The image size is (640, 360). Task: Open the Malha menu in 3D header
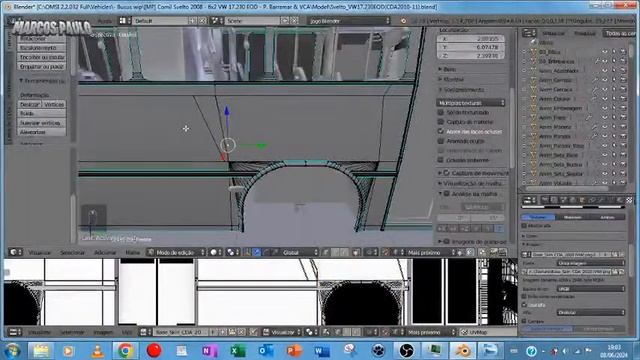132,253
